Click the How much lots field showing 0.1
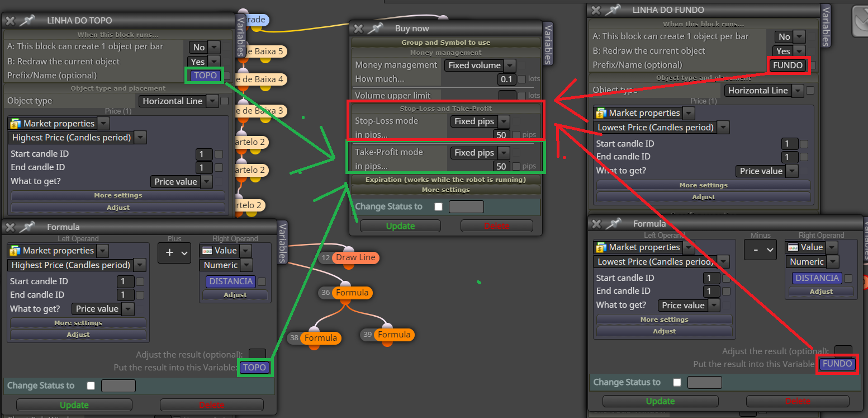The width and height of the screenshot is (868, 418). pyautogui.click(x=507, y=79)
